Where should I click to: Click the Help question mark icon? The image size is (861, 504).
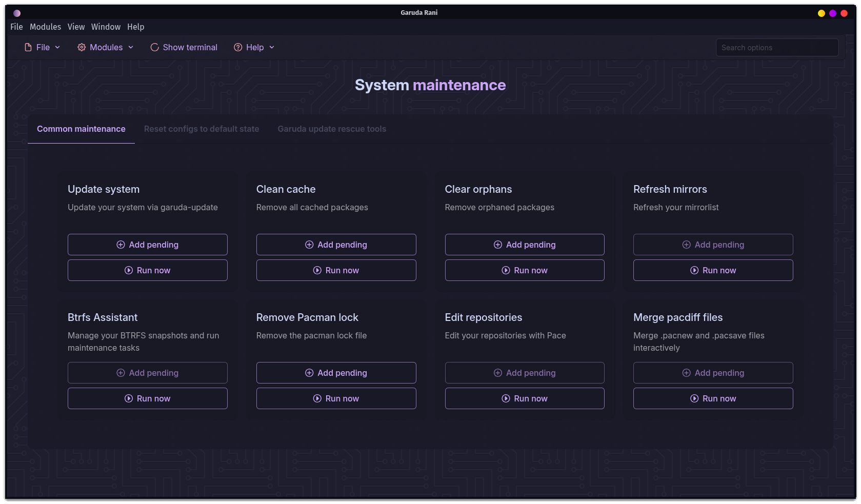(238, 47)
